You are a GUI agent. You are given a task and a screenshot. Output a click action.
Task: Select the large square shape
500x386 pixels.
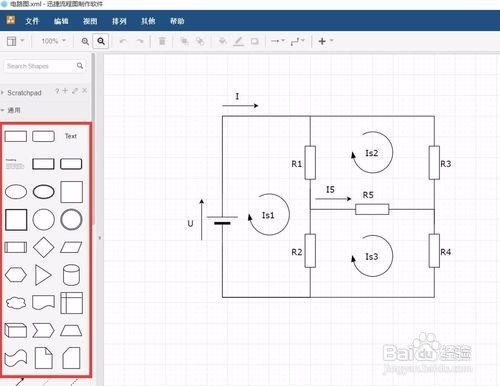click(71, 192)
